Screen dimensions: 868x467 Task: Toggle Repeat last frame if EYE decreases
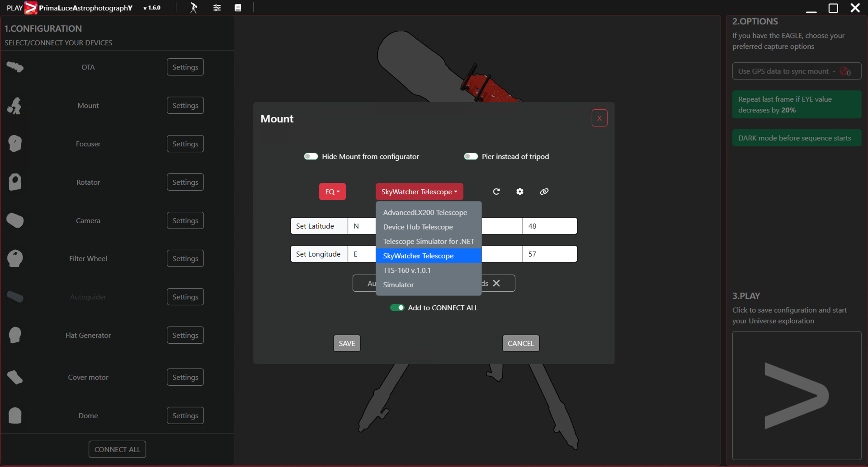pos(797,104)
